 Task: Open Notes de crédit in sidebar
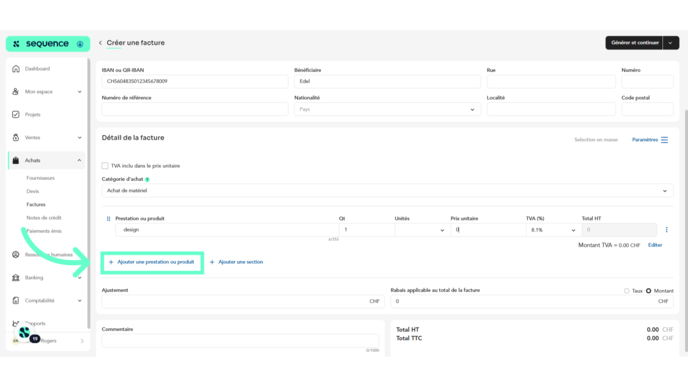(x=44, y=218)
